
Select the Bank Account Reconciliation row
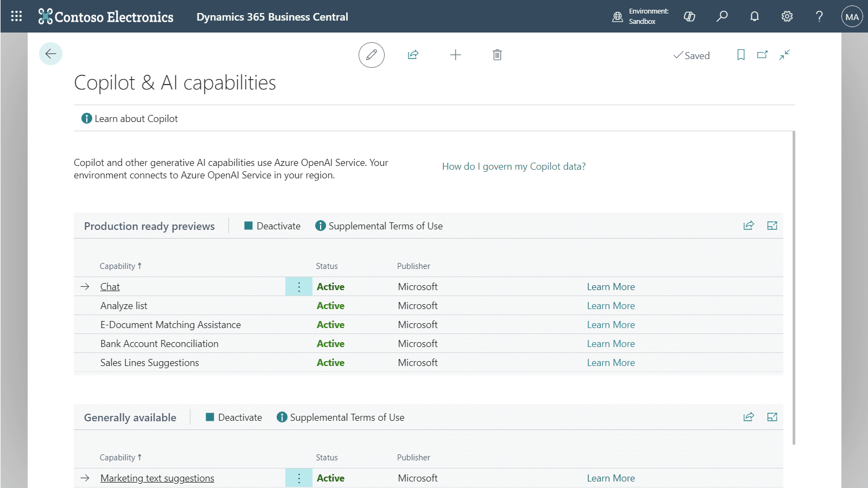pyautogui.click(x=429, y=344)
